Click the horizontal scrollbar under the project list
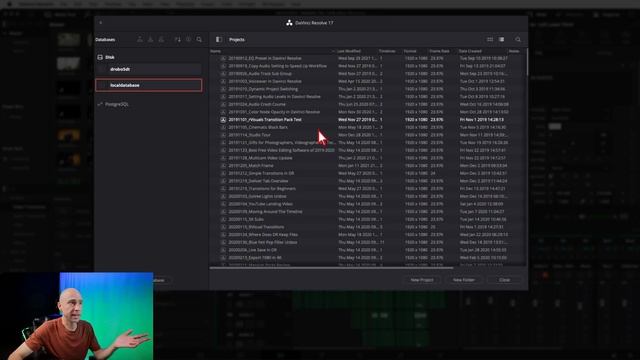Image resolution: width=640 pixels, height=360 pixels. pos(331,268)
